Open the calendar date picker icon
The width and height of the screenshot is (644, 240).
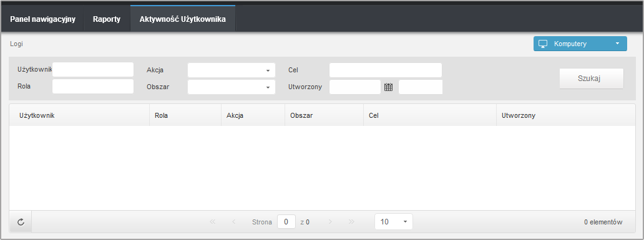click(x=388, y=87)
